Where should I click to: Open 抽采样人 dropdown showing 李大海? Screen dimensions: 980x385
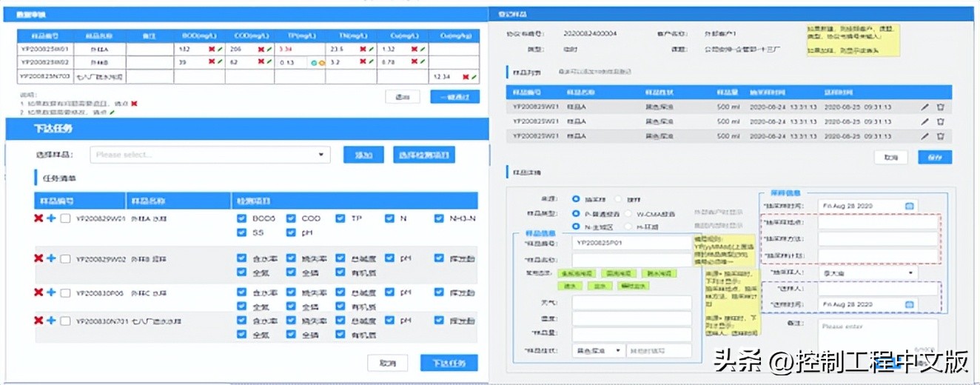(x=867, y=272)
